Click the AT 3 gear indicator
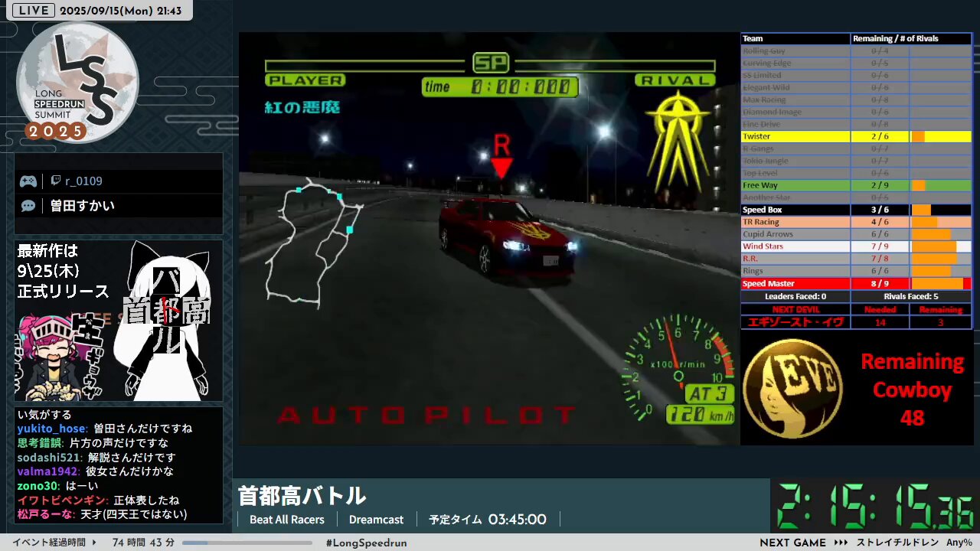980x551 pixels. click(710, 393)
